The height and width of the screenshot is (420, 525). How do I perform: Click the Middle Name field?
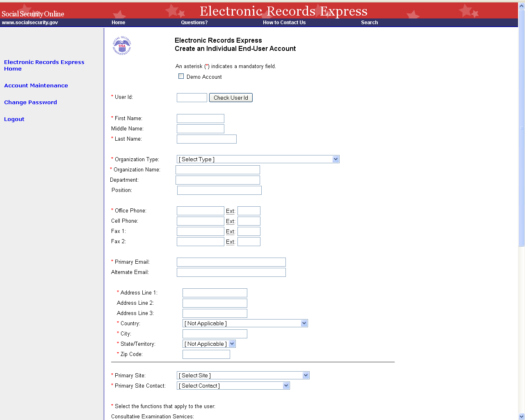tap(201, 129)
